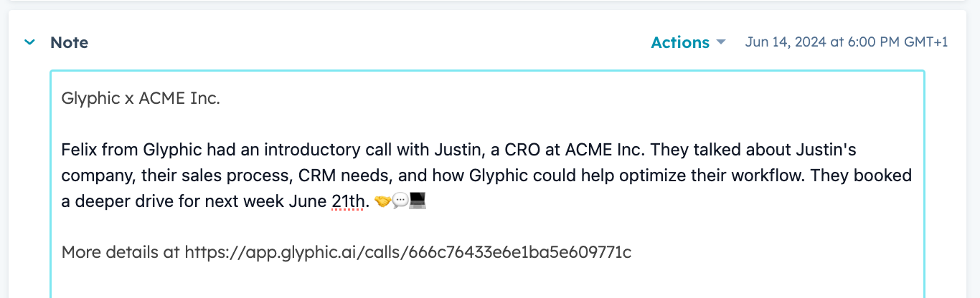
Task: Click the caret arrow beside Actions
Action: click(721, 42)
